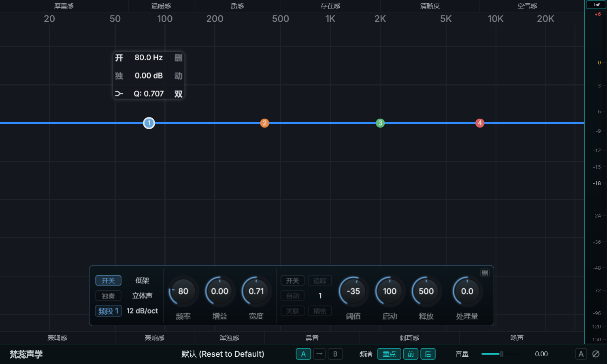This screenshot has width=607, height=364.
Task: Click the 宽度 width knob showing 0.71
Action: pyautogui.click(x=256, y=291)
